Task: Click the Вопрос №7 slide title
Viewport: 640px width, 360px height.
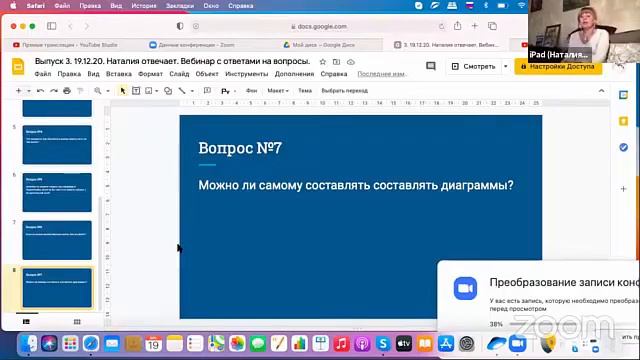Action: 240,148
